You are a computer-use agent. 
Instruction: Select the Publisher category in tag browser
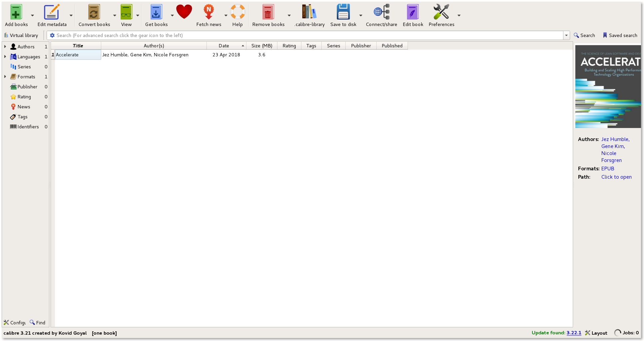click(27, 87)
